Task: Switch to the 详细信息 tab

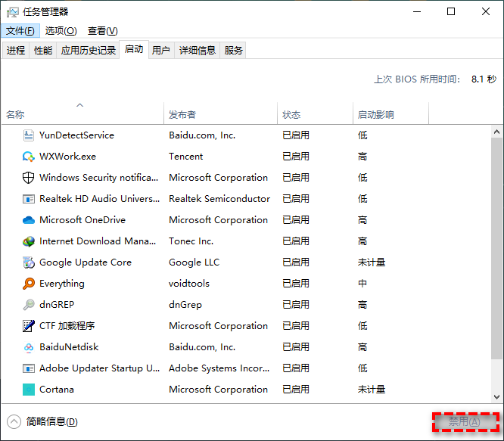Action: [197, 51]
